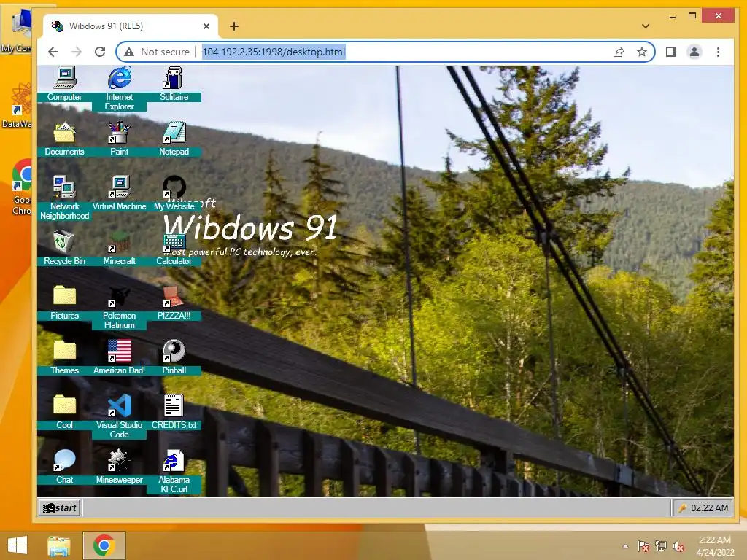This screenshot has width=747, height=560.
Task: Click the Chrome forward arrow
Action: [76, 52]
